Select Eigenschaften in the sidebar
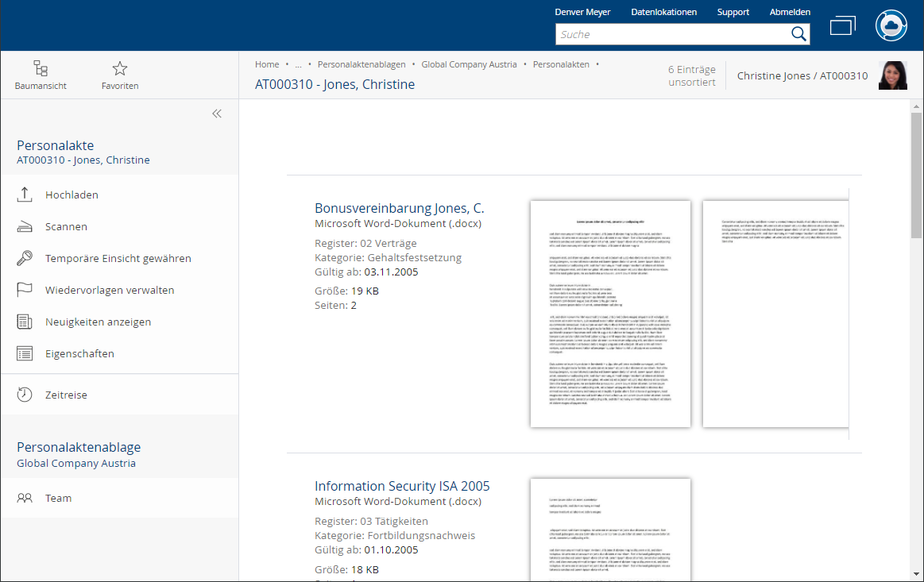The image size is (924, 582). pos(79,353)
